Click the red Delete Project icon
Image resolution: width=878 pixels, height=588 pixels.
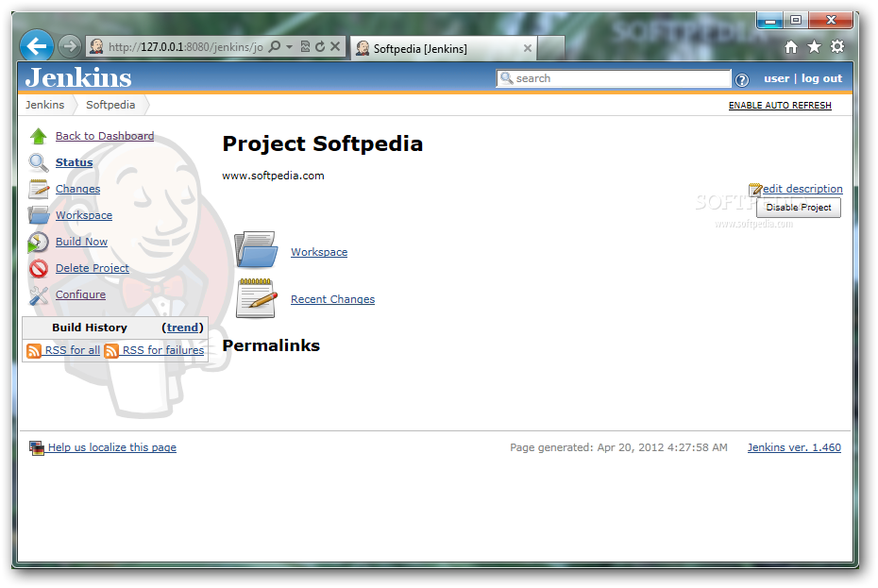coord(39,268)
